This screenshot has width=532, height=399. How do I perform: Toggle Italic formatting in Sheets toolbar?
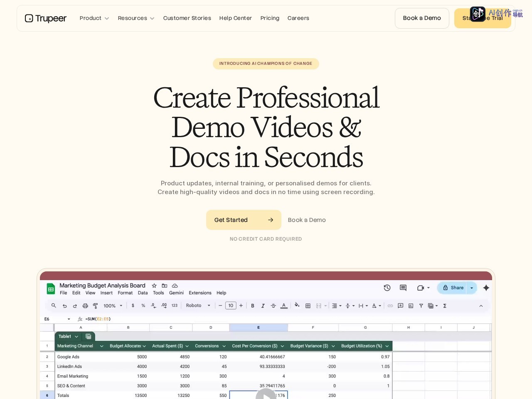pyautogui.click(x=263, y=306)
